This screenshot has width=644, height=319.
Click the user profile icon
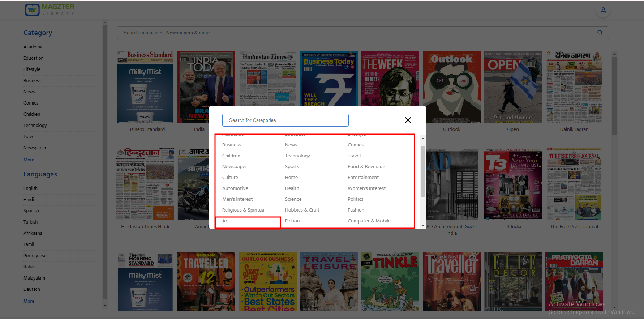tap(603, 10)
